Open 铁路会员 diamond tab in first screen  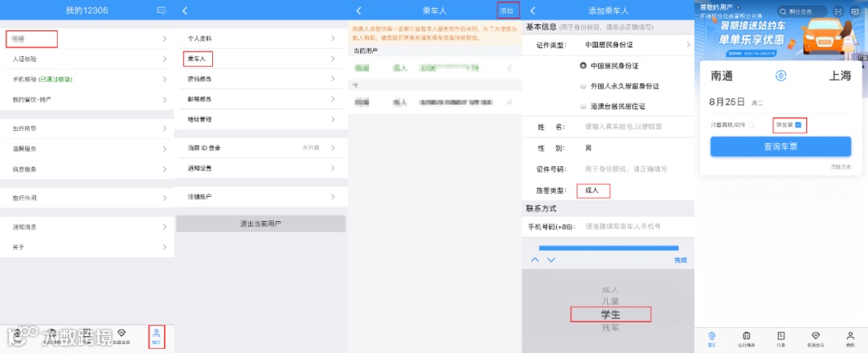(121, 336)
